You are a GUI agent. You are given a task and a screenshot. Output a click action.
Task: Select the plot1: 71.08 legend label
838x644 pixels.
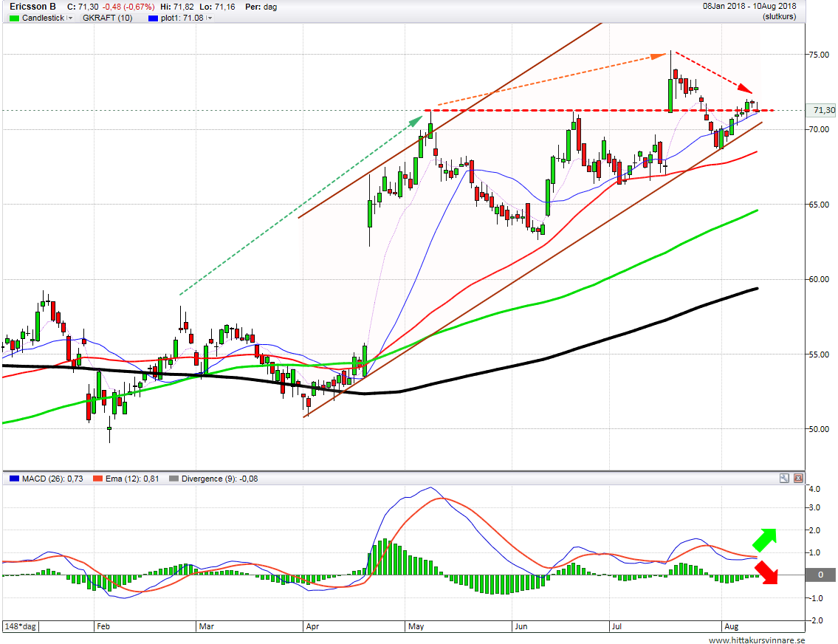coord(182,18)
